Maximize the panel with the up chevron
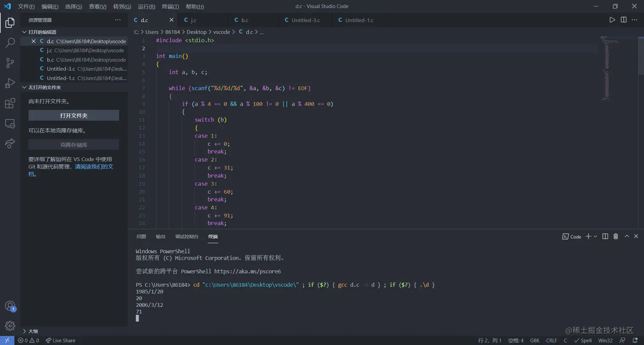Viewport: 644px width, 345px height. click(627, 237)
